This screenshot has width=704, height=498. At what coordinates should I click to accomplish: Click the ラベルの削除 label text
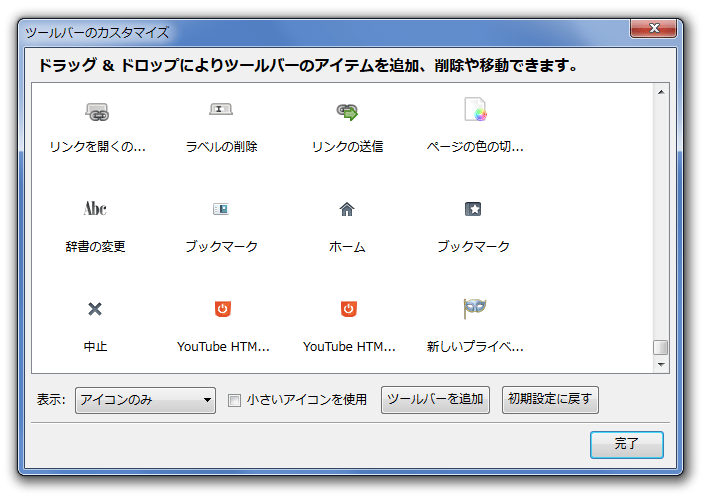[x=221, y=147]
